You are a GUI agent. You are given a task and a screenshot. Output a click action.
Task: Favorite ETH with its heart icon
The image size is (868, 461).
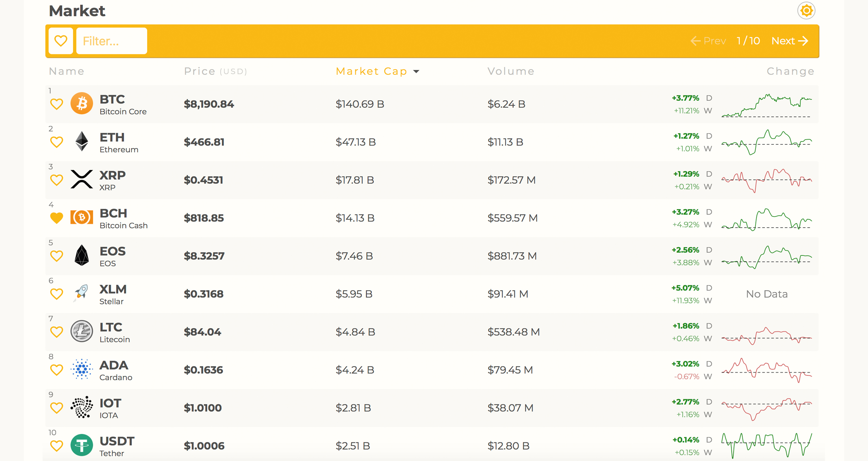57,142
